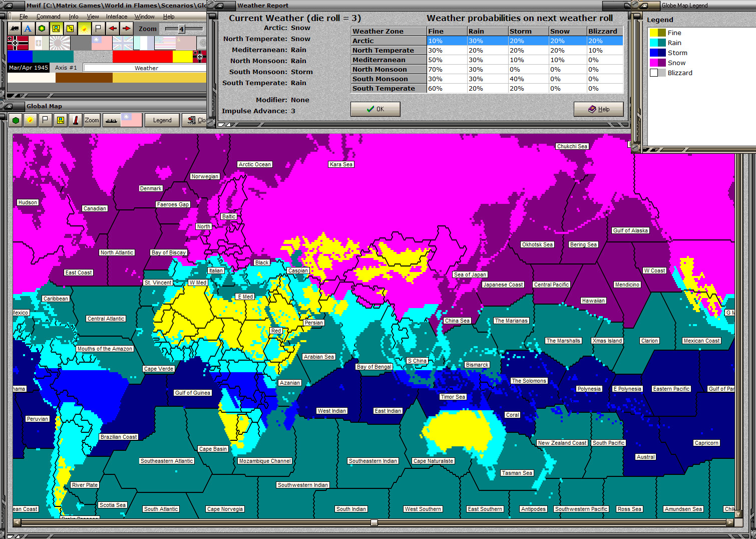Click the Close button in Global Map toolbar

pos(195,120)
